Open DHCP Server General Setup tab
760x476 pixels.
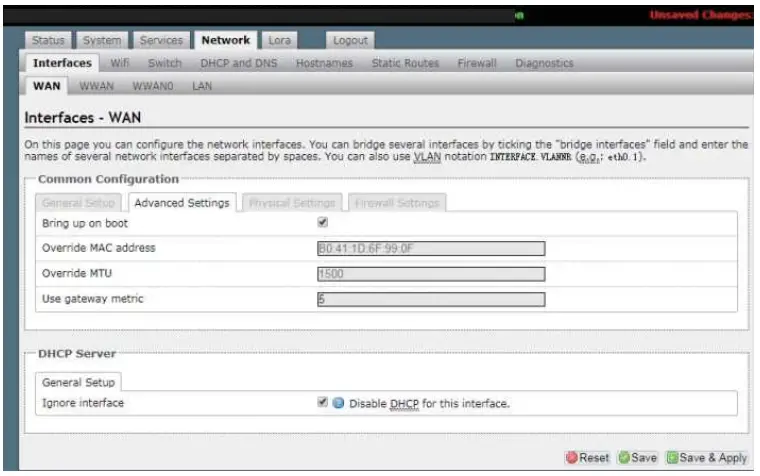(x=79, y=382)
